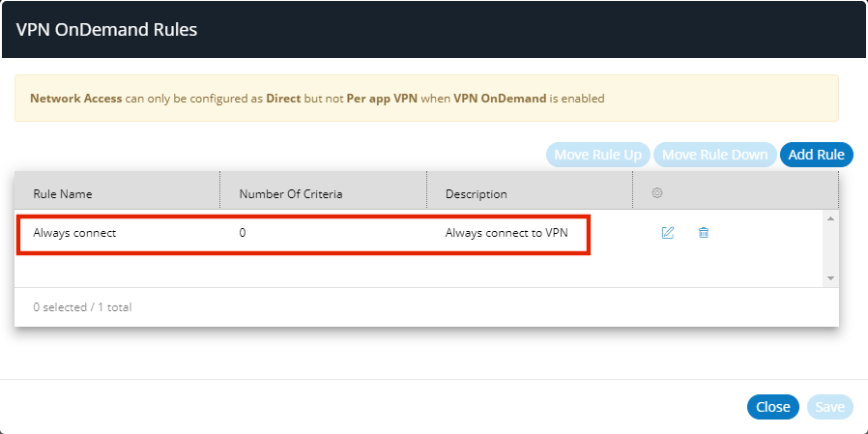Click the table scrollbar up arrow
The image size is (868, 434).
pyautogui.click(x=830, y=219)
